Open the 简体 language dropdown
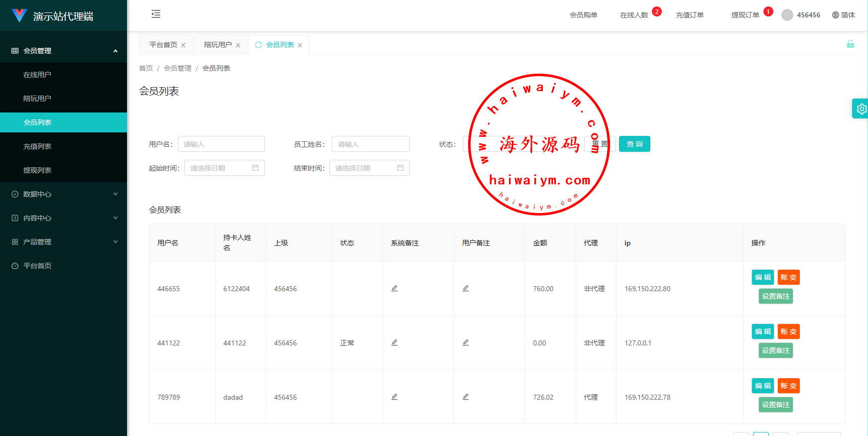This screenshot has width=868, height=436. (x=843, y=15)
